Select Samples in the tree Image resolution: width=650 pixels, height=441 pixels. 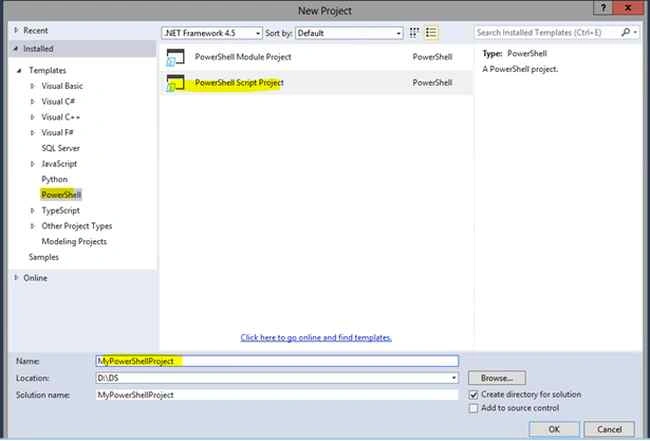[44, 257]
